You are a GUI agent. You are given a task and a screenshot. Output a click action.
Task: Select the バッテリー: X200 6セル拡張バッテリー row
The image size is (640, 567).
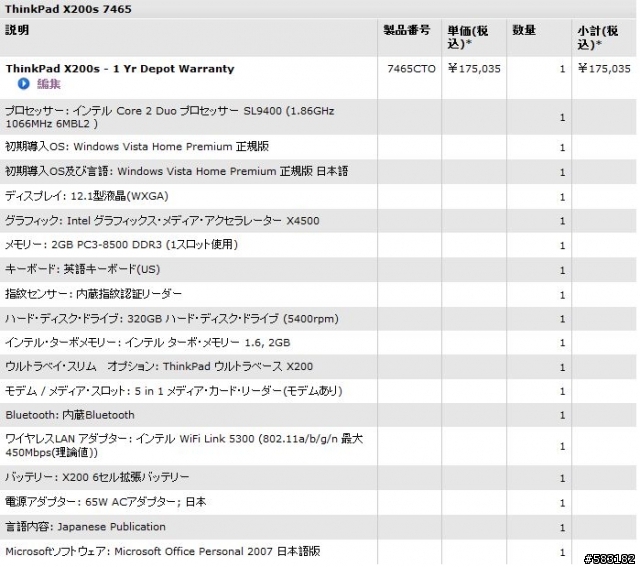click(x=318, y=478)
